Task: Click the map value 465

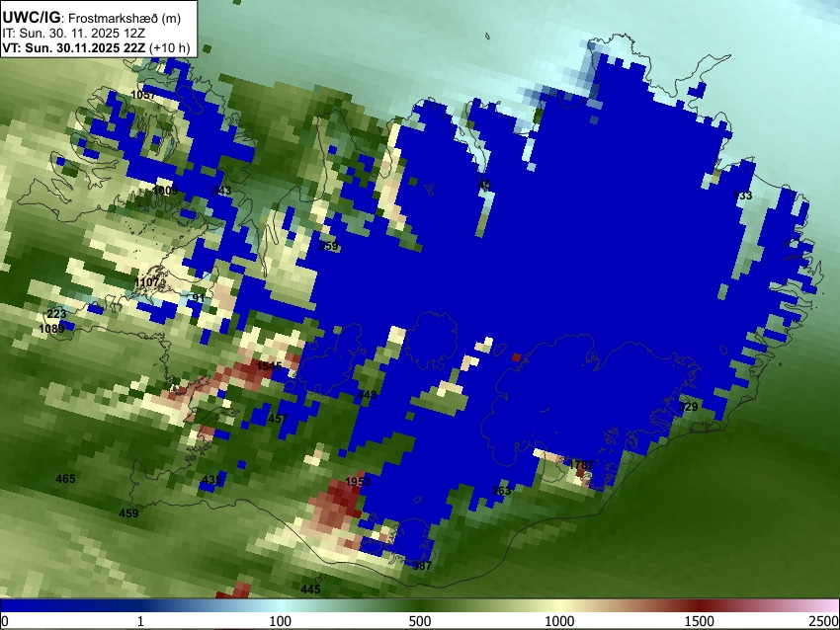Action: pos(65,479)
